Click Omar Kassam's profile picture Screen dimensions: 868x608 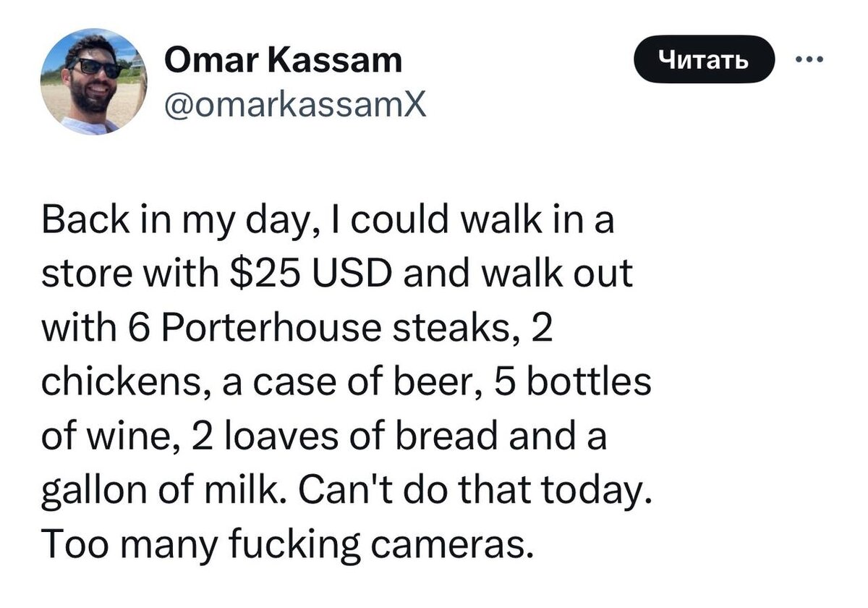click(x=94, y=82)
